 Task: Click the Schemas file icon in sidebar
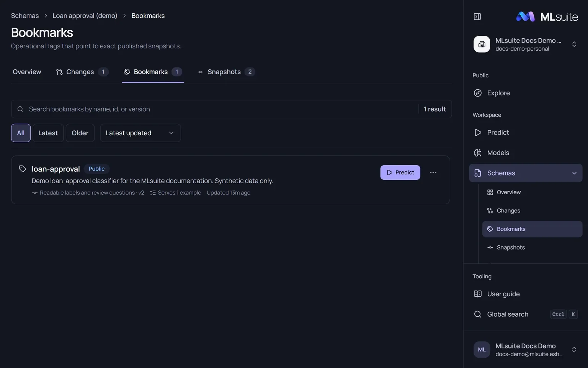478,173
